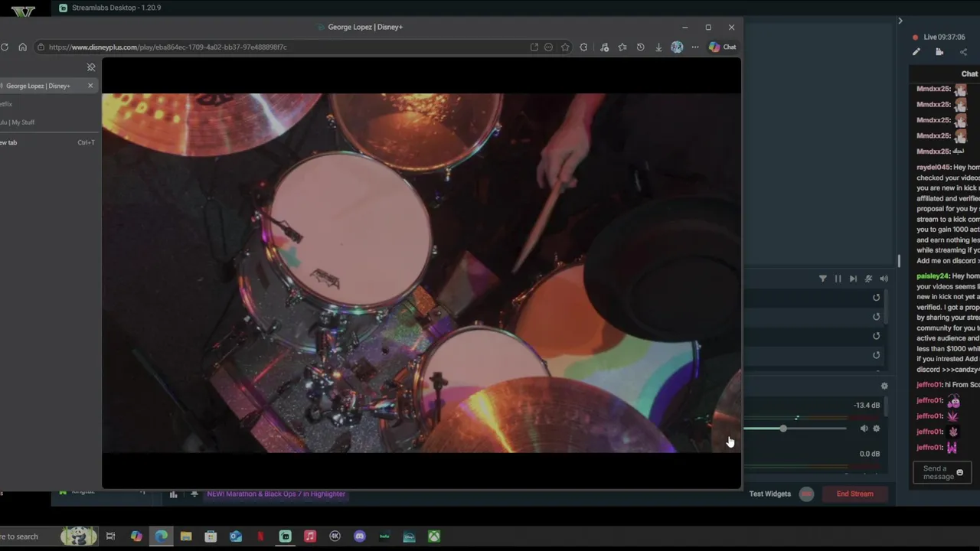Click the skip-next icon in the Streamlabs panel
This screenshot has width=980, height=551.
tap(853, 279)
